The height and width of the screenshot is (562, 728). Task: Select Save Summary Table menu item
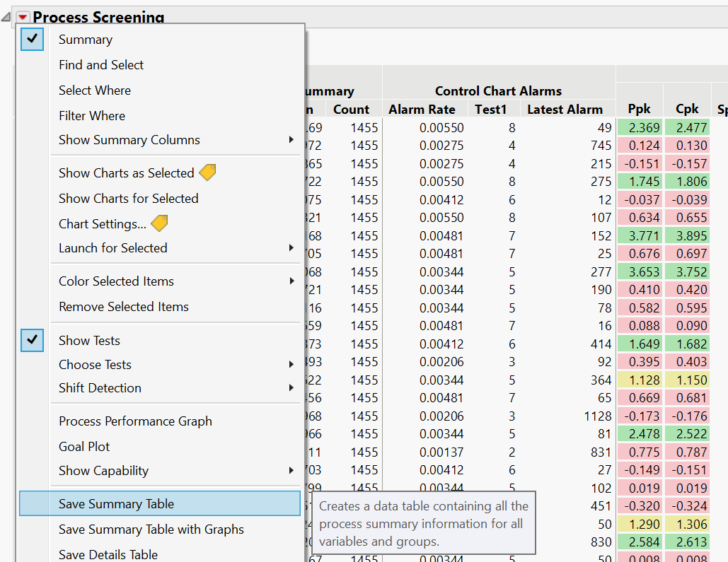116,503
